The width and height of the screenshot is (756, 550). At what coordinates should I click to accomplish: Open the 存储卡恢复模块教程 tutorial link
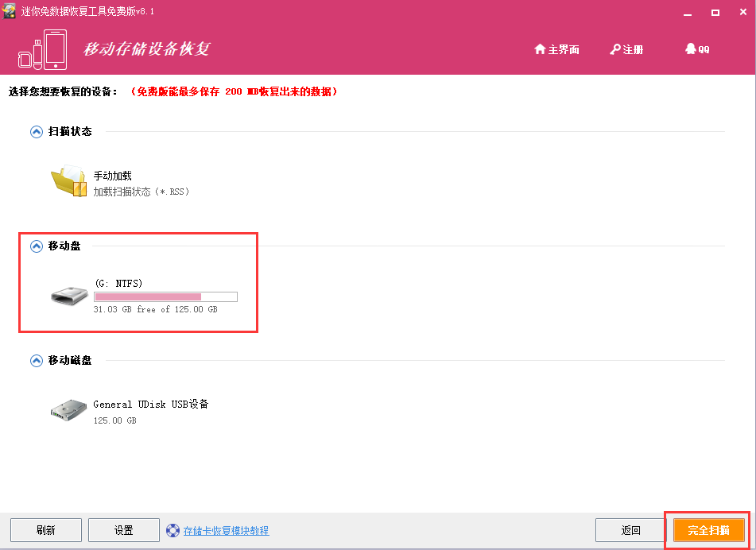tap(226, 531)
